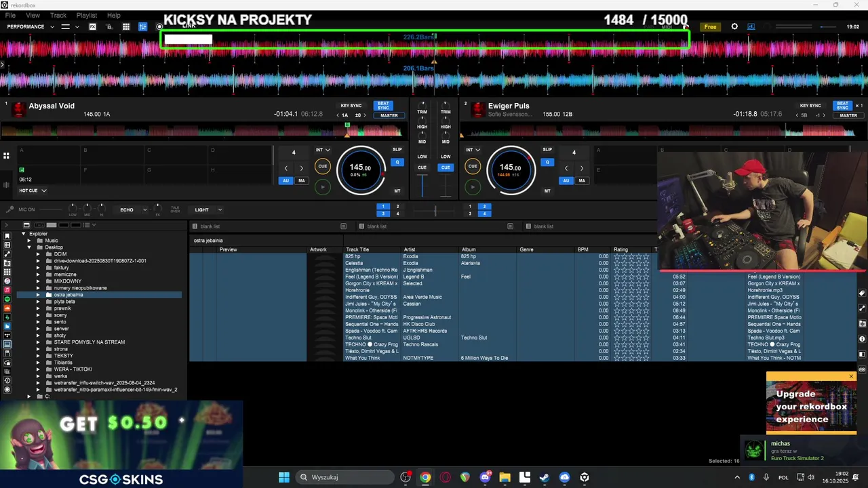Open the Collection bookmark icon in the sidebar

click(x=7, y=236)
